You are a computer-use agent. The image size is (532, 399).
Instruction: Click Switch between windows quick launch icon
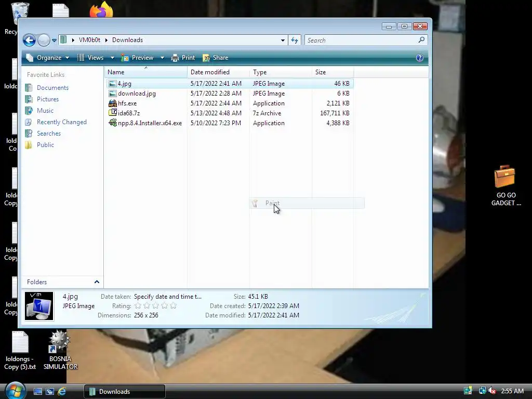[x=50, y=392]
